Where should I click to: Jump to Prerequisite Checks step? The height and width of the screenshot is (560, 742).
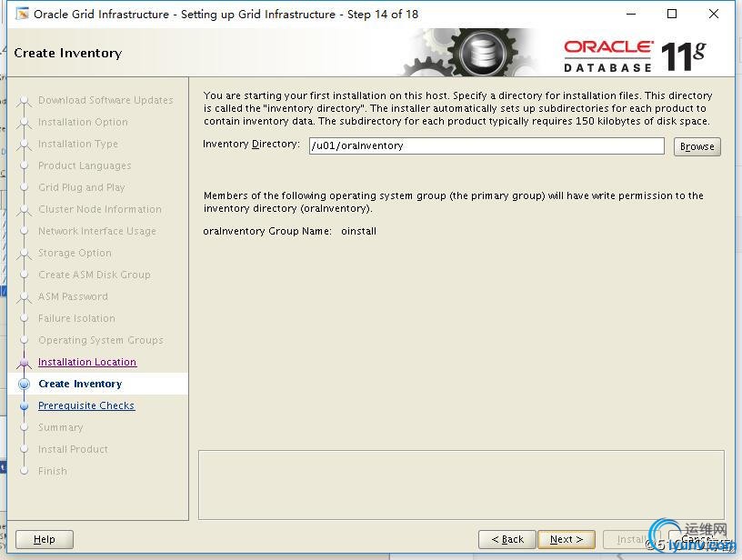click(x=86, y=405)
